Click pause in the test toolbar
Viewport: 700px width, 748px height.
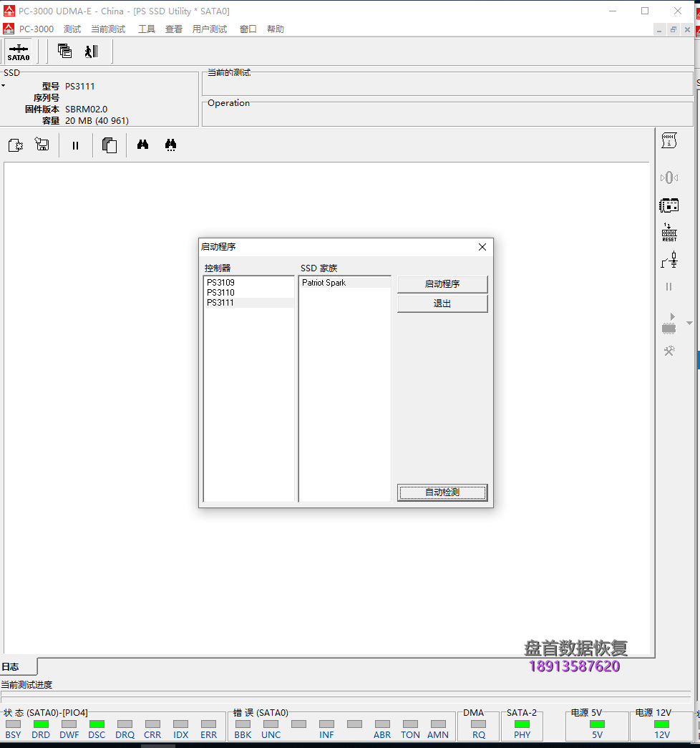point(75,145)
